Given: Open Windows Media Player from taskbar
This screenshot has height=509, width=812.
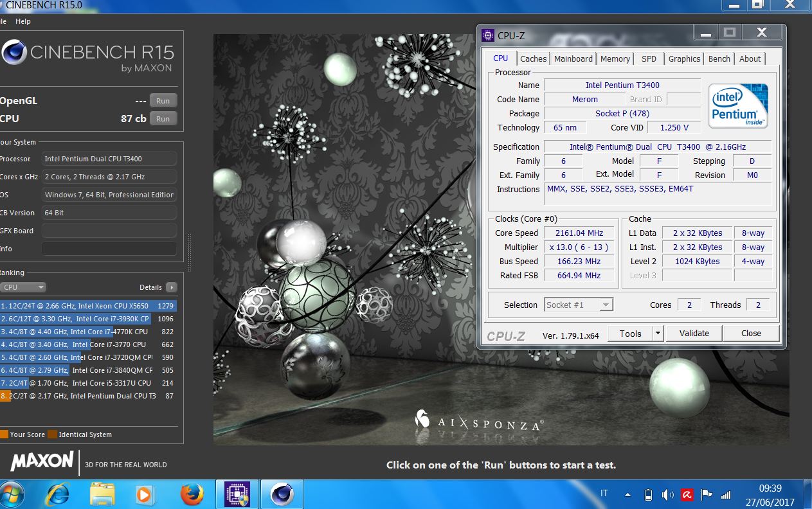Looking at the screenshot, I should tap(145, 494).
